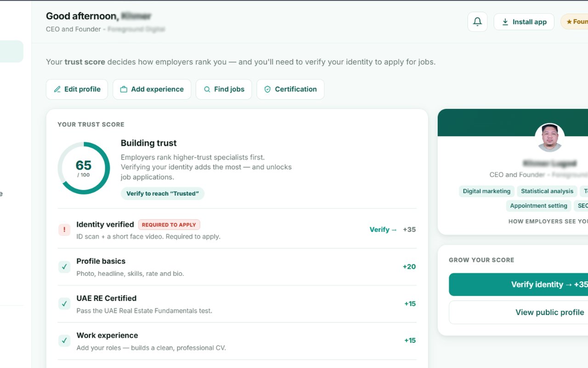This screenshot has height=368, width=588.
Task: Click the red alert icon beside Identity verified
Action: pyautogui.click(x=64, y=230)
